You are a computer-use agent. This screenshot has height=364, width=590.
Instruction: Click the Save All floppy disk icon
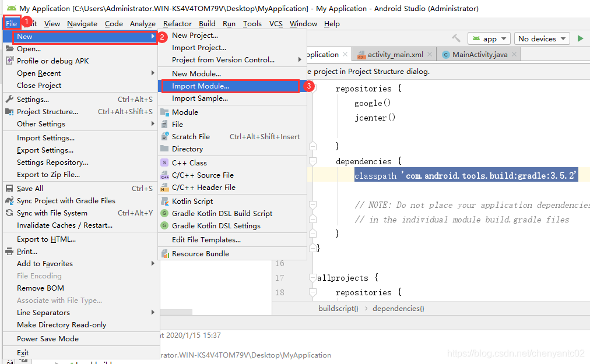9,188
